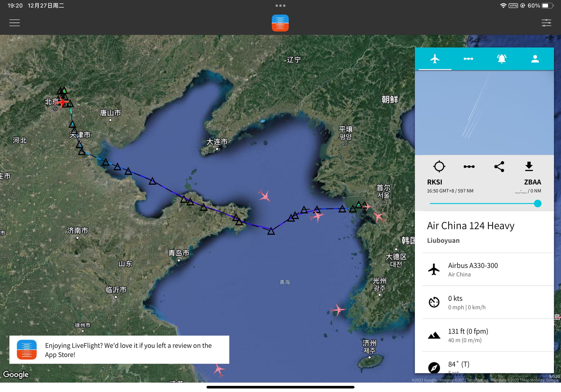Click the Google logo on map
Screen dimensions: 561x392
pyautogui.click(x=16, y=374)
